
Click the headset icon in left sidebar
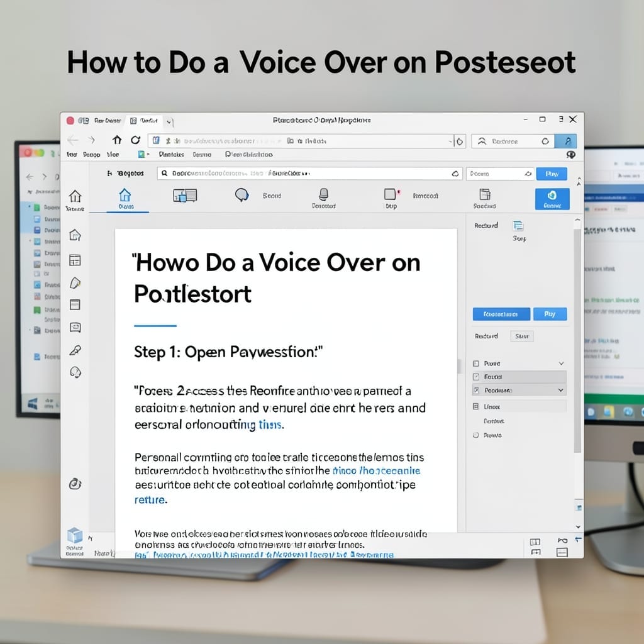[x=75, y=372]
